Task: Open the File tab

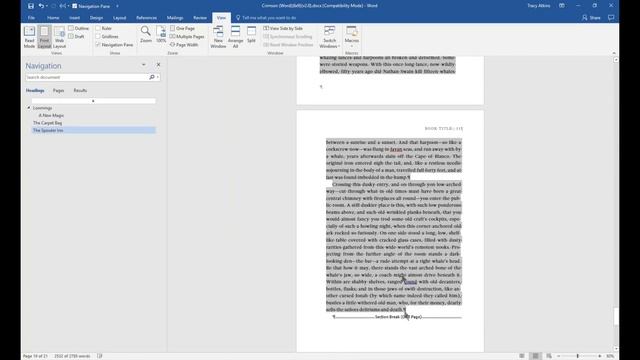Action: [31, 18]
